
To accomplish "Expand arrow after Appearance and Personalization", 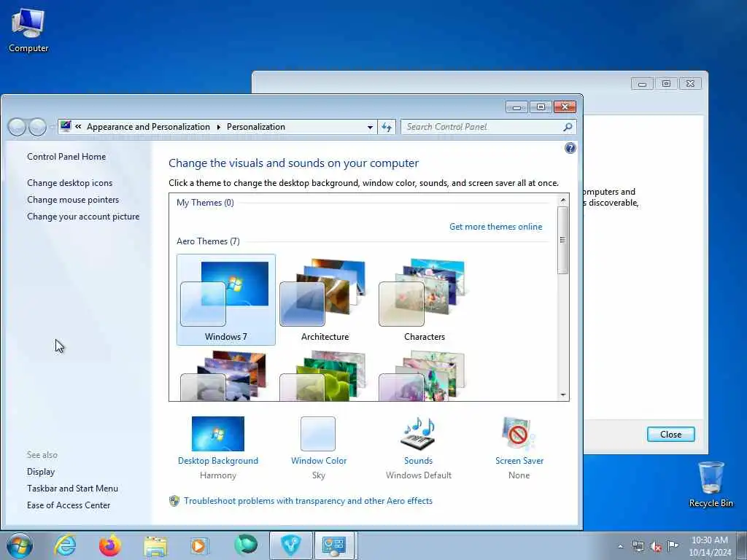I will pos(219,127).
